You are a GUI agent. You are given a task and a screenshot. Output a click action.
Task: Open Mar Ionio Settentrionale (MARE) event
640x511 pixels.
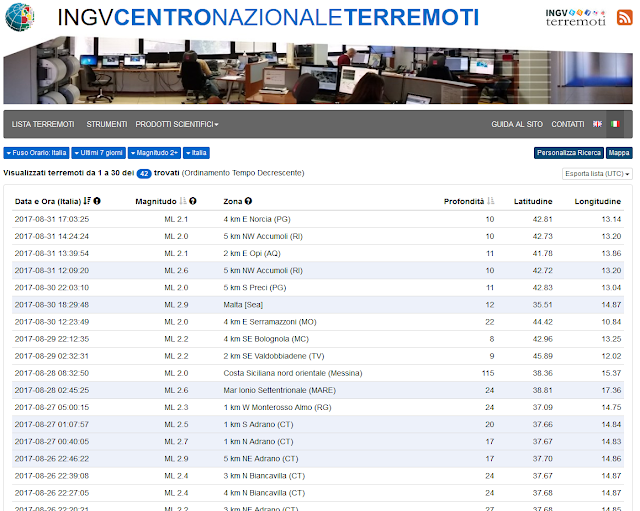280,391
